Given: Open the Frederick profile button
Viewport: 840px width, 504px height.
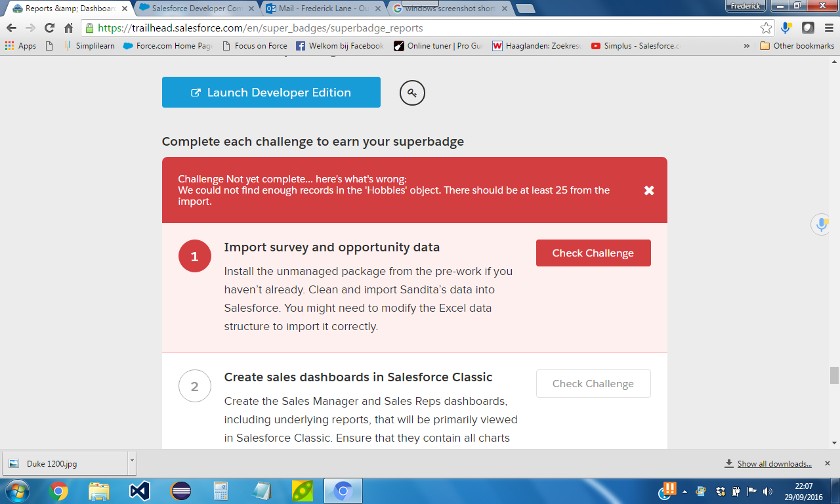Looking at the screenshot, I should [745, 6].
